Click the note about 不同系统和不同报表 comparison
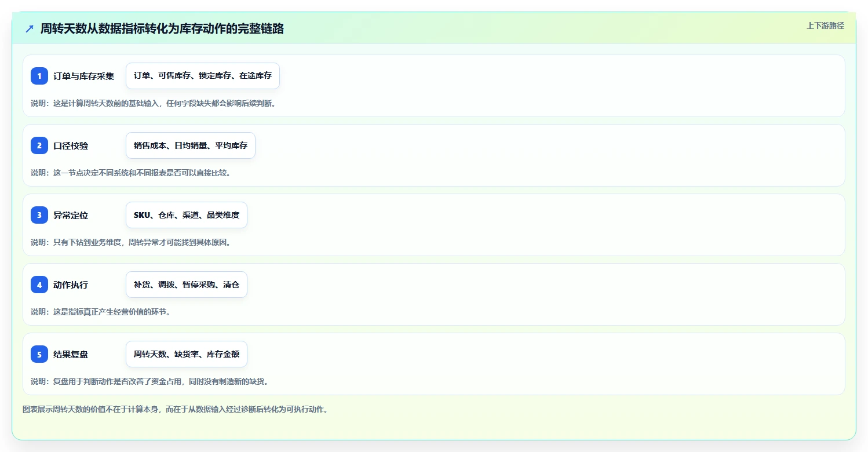 (x=131, y=173)
